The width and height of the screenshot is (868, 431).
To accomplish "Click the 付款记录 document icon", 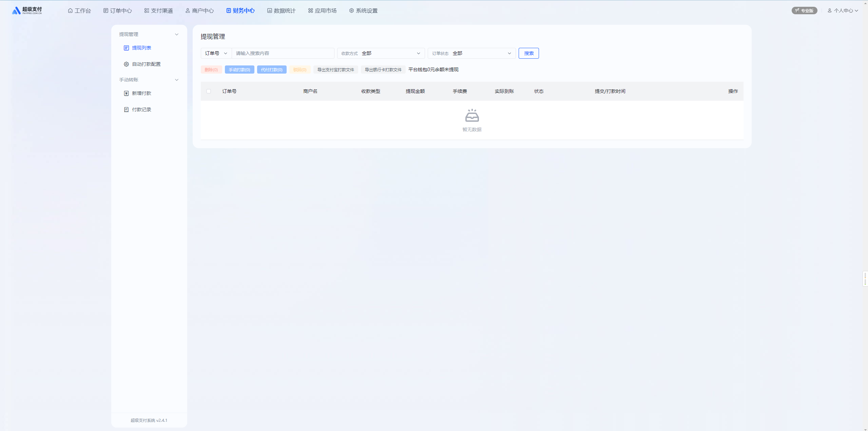I will (126, 110).
